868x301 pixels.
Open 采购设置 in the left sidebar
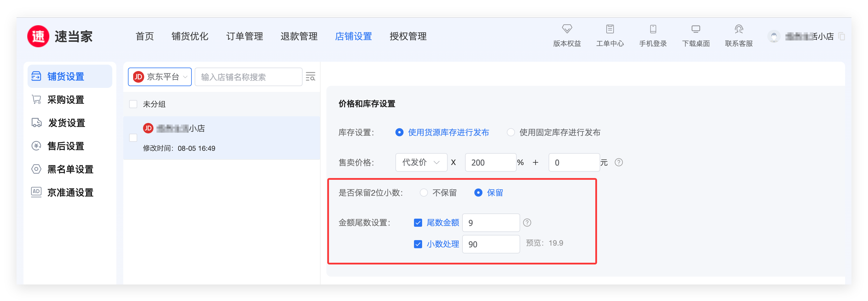[66, 100]
